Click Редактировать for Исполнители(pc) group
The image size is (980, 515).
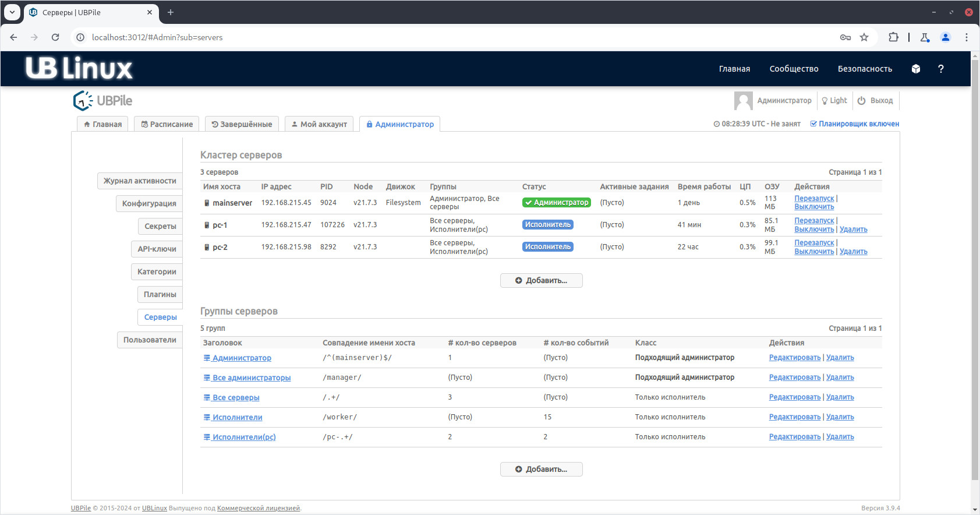[794, 437]
